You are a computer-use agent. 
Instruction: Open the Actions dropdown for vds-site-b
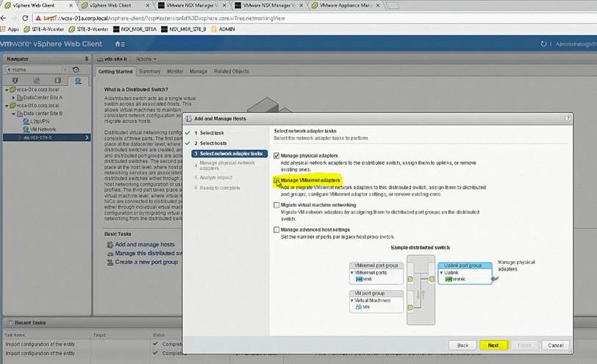[x=145, y=59]
